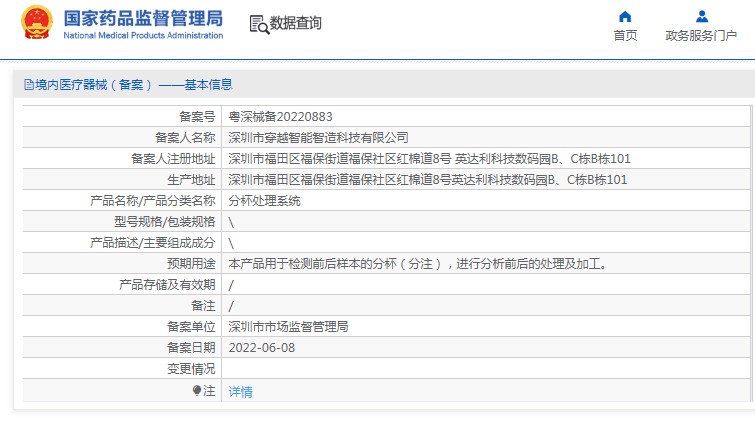Viewport: 755px width, 428px height.
Task: Click the 备案日期 row label
Action: [x=191, y=348]
